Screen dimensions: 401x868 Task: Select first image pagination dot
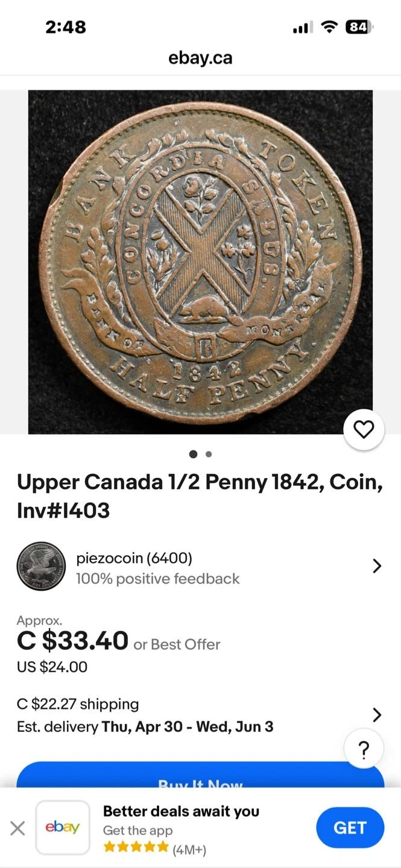click(x=193, y=454)
